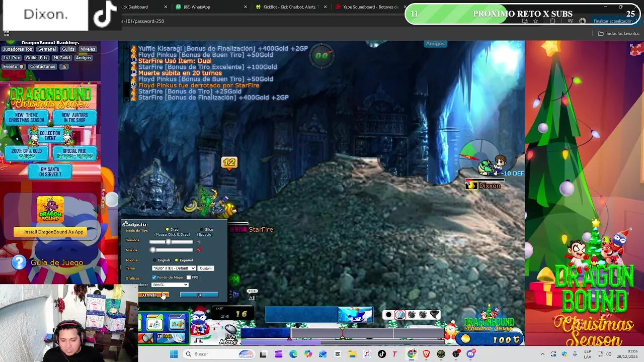
Task: Mute sounds via the speaker icon
Action: [x=199, y=242]
